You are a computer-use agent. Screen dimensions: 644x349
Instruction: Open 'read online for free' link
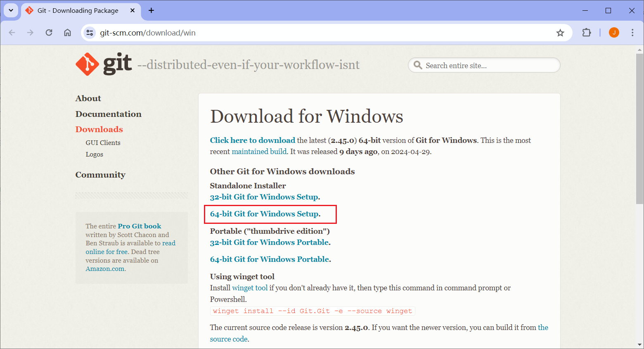click(x=130, y=247)
